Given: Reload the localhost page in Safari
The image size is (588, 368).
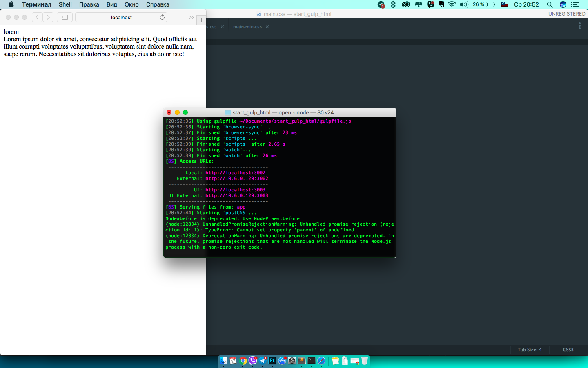Looking at the screenshot, I should coord(162,17).
